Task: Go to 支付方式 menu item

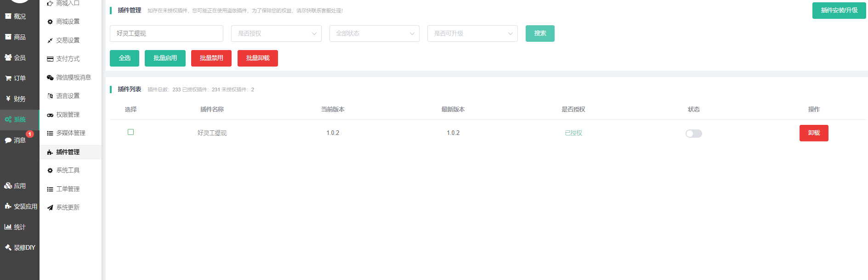Action: tap(68, 59)
